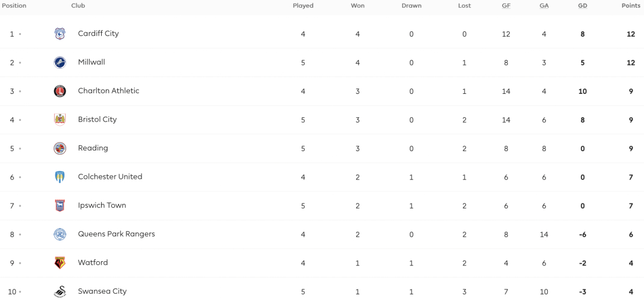Click the GF column header abbreviation
The width and height of the screenshot is (644, 301).
coord(506,6)
